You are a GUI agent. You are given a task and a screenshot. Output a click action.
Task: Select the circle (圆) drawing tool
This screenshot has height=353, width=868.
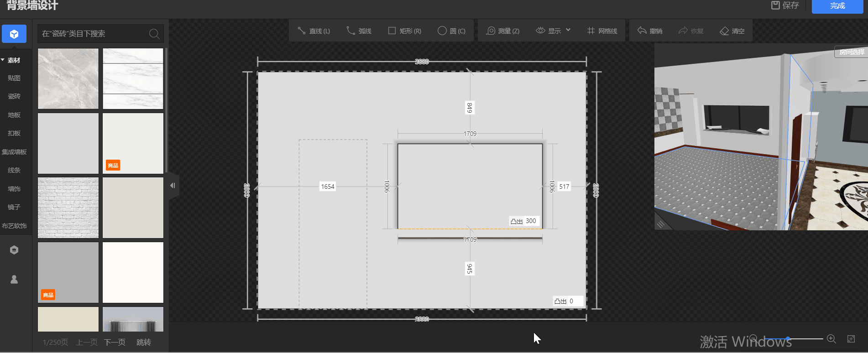coord(451,31)
